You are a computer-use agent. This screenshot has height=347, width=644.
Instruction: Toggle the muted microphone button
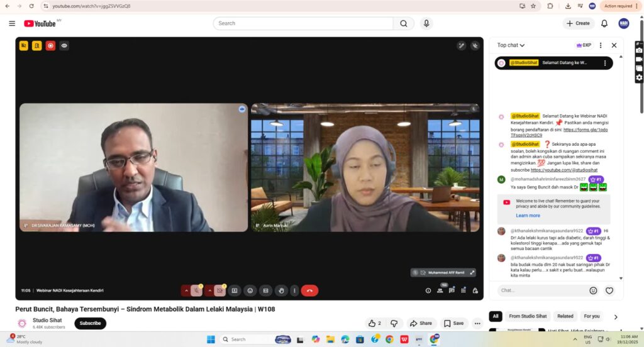196,290
